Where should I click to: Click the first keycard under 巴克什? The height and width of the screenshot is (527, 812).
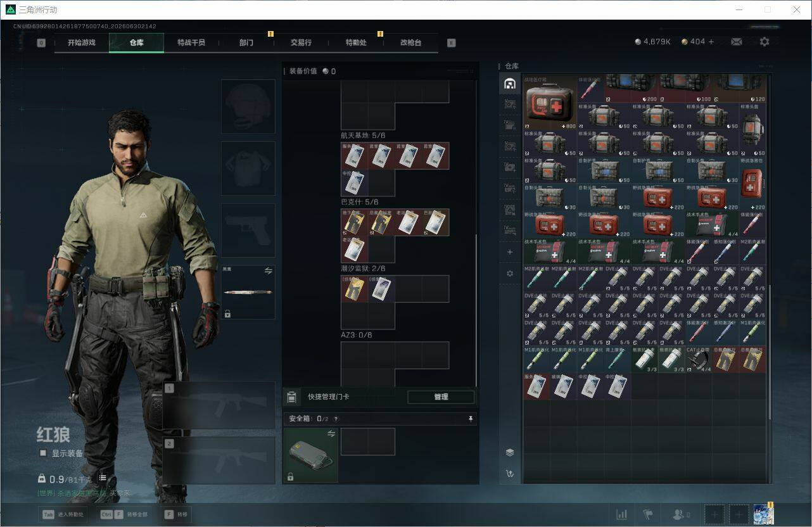click(355, 222)
